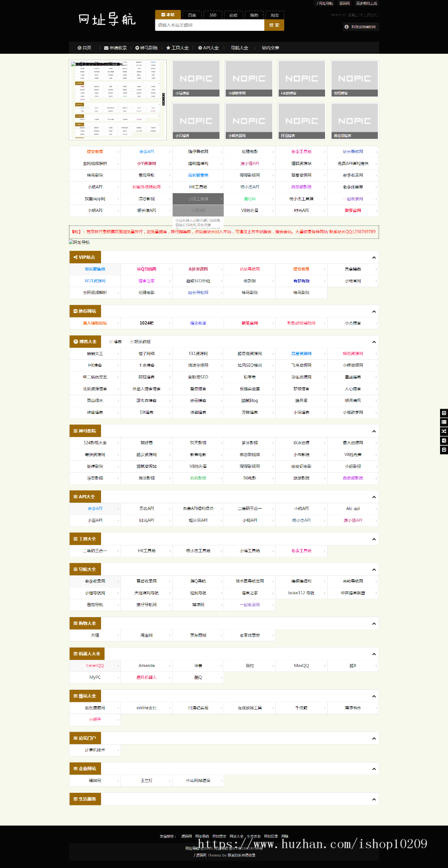Open the 小信博客 thumbnail
Image resolution: width=448 pixels, height=868 pixels.
196,79
